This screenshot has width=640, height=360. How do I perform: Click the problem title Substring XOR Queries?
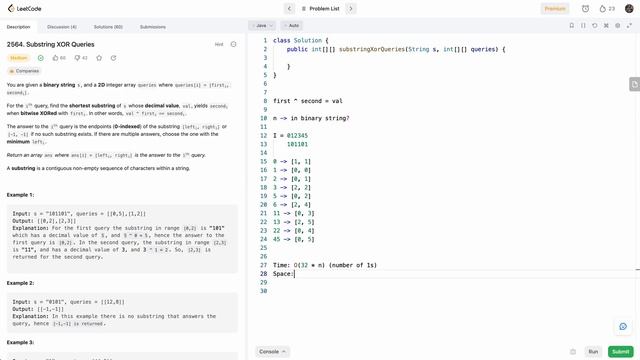click(x=51, y=44)
